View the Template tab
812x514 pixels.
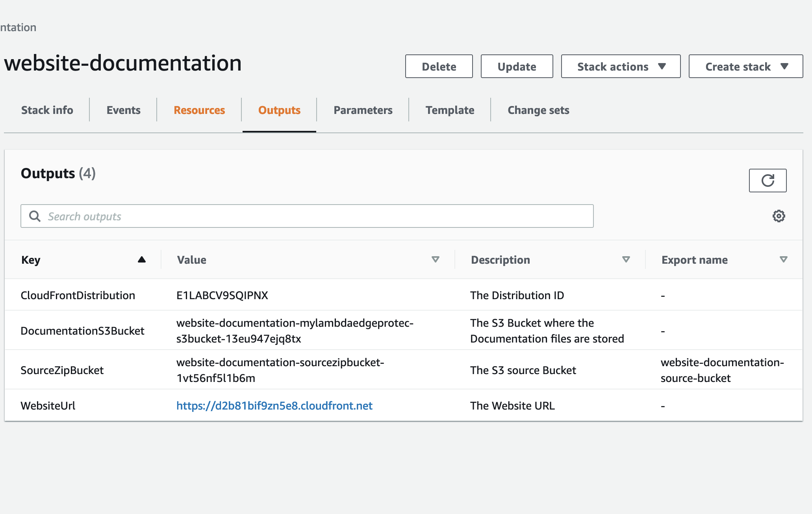[450, 110]
